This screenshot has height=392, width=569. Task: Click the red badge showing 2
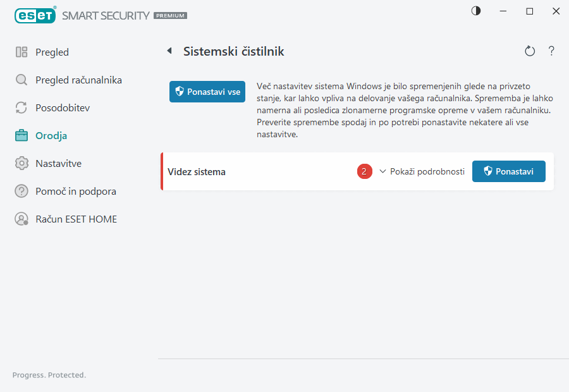click(x=364, y=171)
